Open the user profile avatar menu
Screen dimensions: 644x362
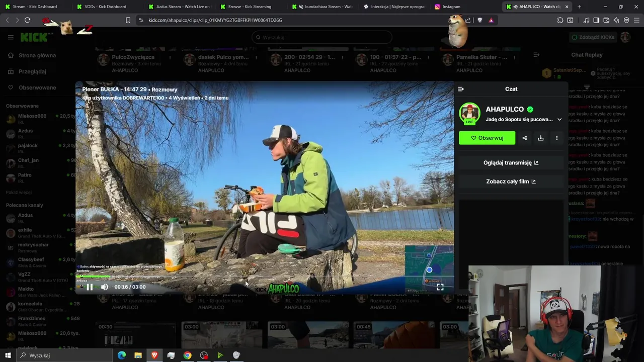tap(625, 37)
